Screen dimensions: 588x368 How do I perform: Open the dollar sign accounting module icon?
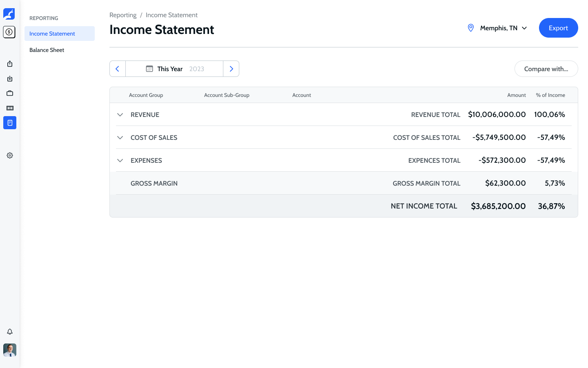click(x=9, y=32)
